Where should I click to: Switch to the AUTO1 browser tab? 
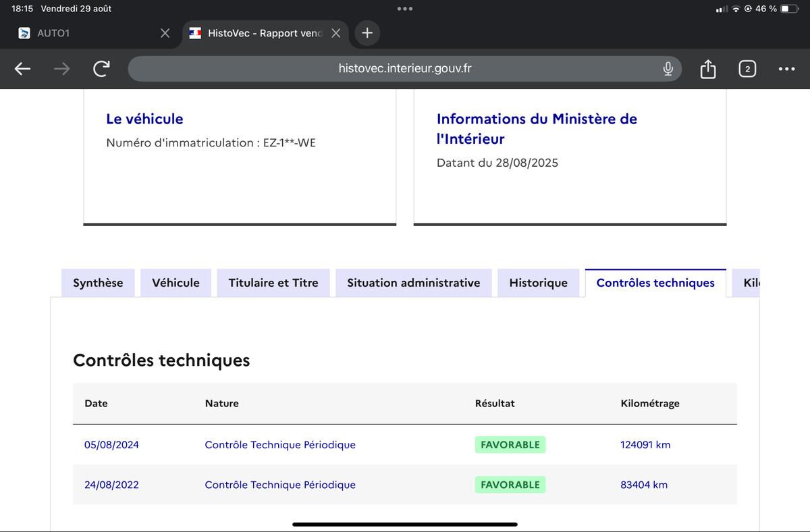click(x=81, y=33)
